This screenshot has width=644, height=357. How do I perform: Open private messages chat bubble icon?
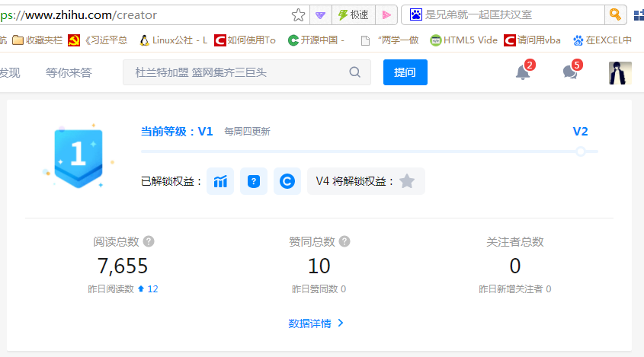pyautogui.click(x=570, y=72)
